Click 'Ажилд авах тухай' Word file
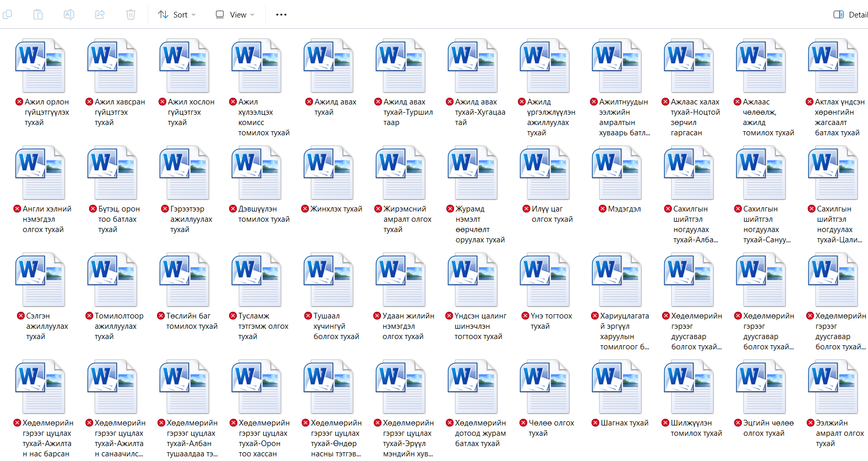This screenshot has height=461, width=868. [328, 66]
